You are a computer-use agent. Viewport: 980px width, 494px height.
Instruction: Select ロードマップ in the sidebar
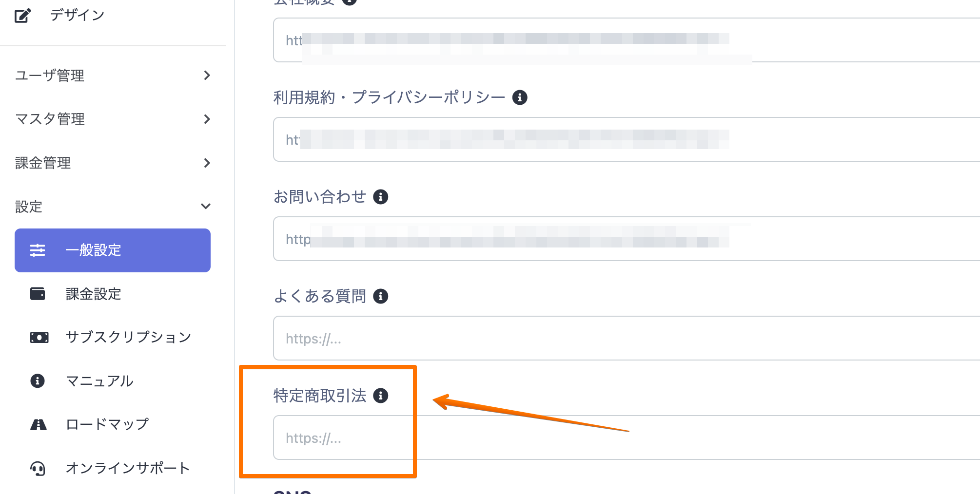click(107, 424)
